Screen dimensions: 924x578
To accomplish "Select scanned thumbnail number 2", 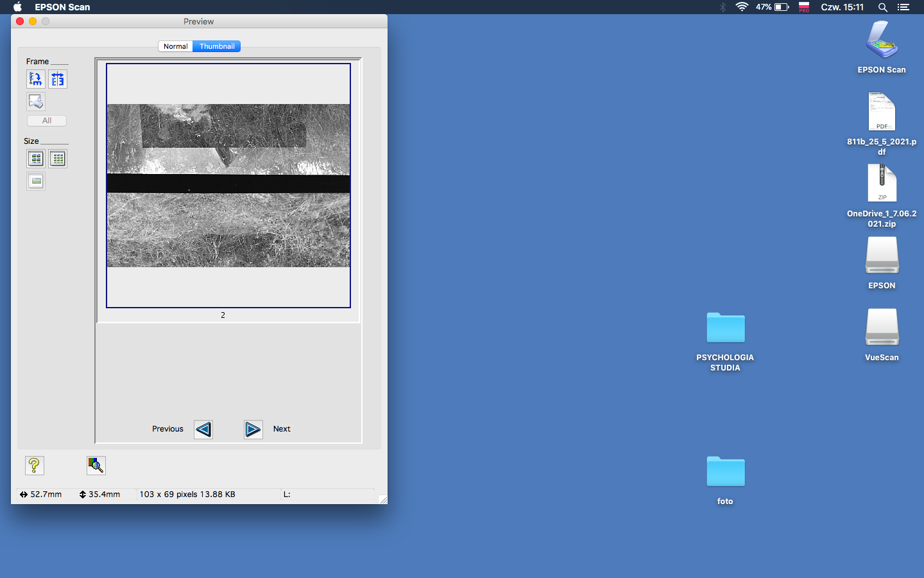I will click(228, 186).
